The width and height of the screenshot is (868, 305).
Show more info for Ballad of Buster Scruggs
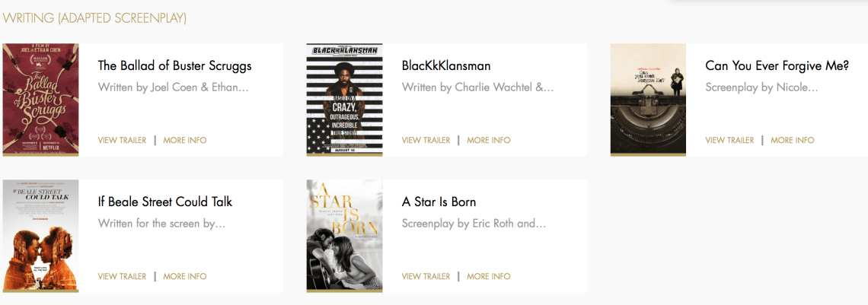point(184,140)
